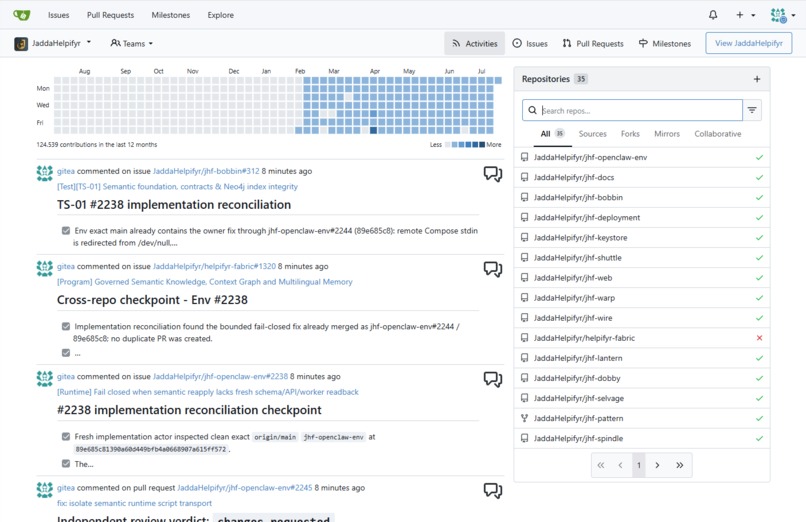806x522 pixels.
Task: Open Explore in the top navigation
Action: tap(221, 15)
